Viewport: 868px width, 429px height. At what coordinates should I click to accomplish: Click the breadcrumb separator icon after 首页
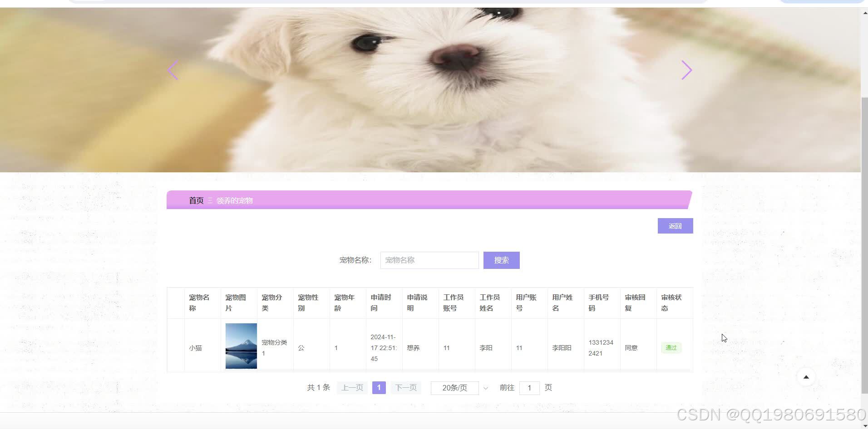209,200
